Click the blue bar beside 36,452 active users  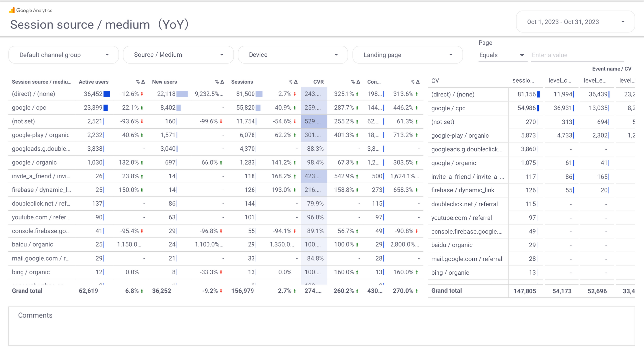107,94
